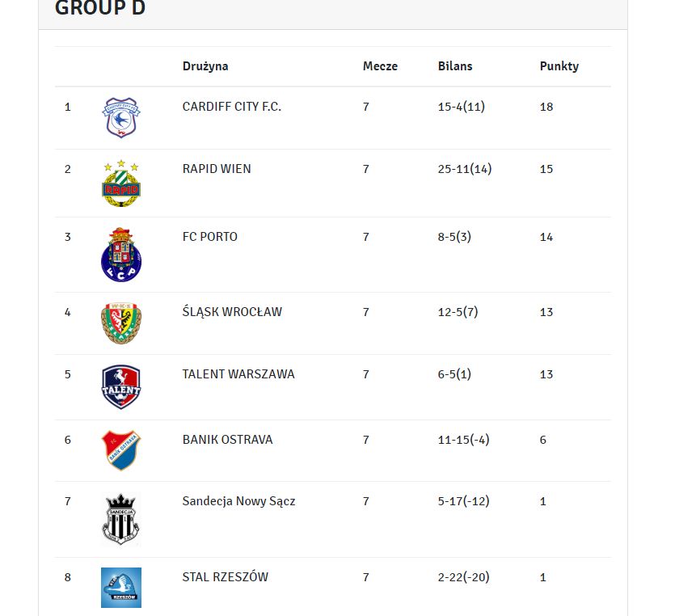Select the FC PORTO team name
The width and height of the screenshot is (696, 616).
210,237
